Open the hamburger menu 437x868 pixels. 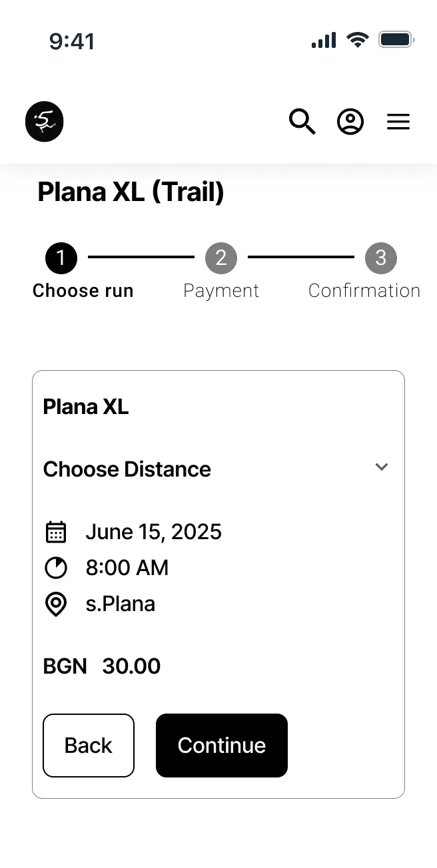[398, 122]
